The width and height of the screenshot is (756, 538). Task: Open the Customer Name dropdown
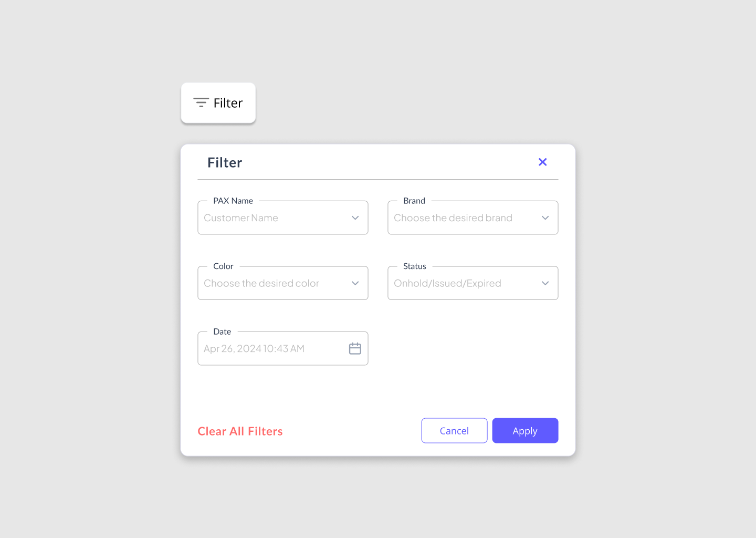282,218
